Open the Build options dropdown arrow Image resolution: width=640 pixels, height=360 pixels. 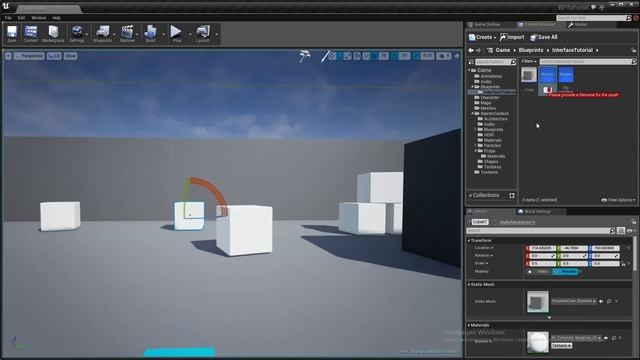(163, 34)
